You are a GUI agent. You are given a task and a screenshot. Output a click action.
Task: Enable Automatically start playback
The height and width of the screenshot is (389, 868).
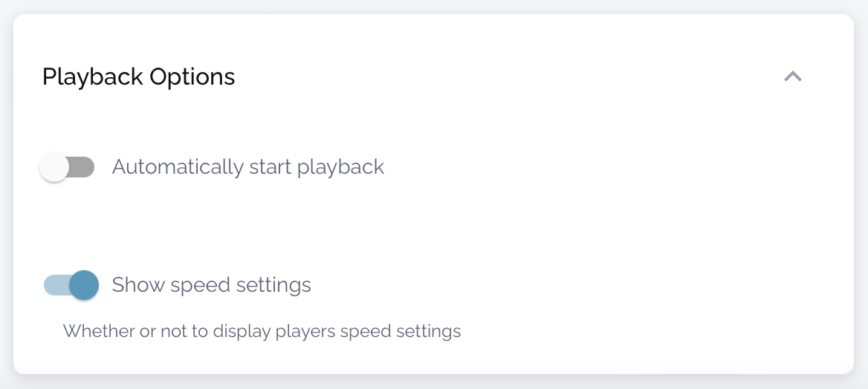[x=68, y=167]
